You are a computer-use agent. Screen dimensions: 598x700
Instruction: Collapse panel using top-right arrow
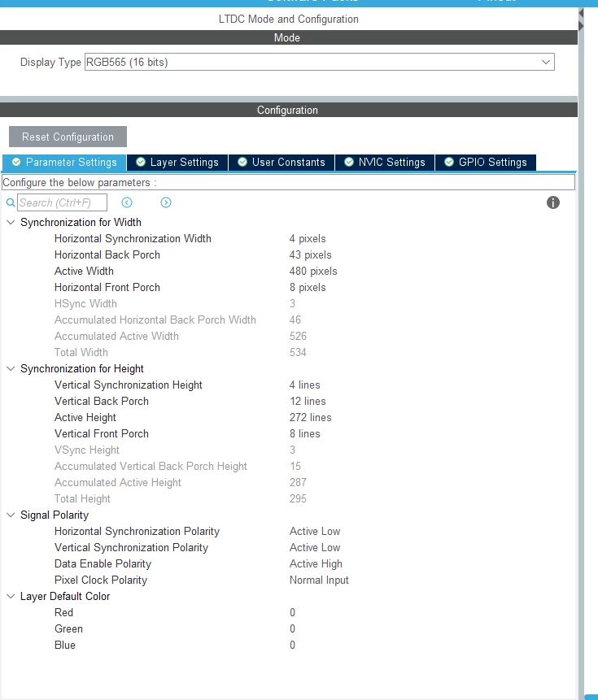[581, 13]
